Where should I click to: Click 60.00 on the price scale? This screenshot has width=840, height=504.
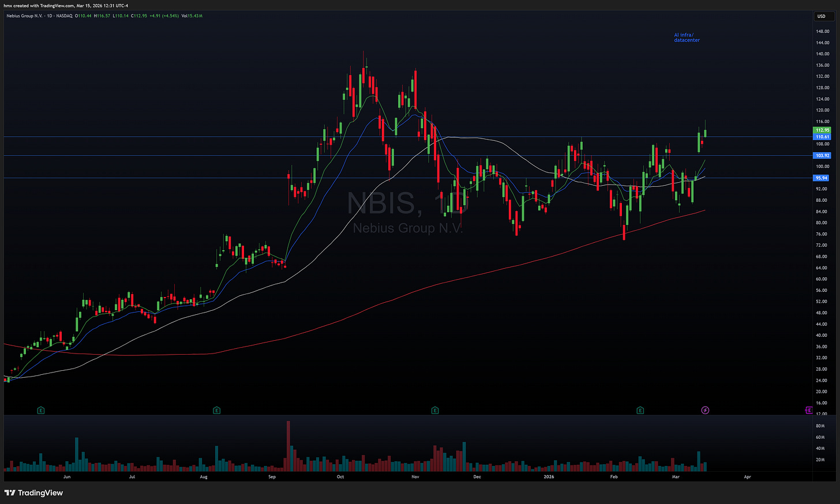(823, 279)
